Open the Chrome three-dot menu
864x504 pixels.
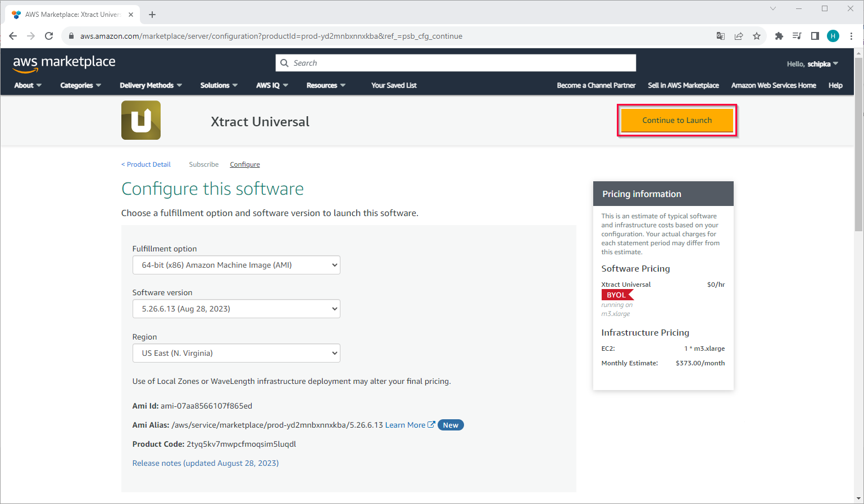(x=852, y=36)
